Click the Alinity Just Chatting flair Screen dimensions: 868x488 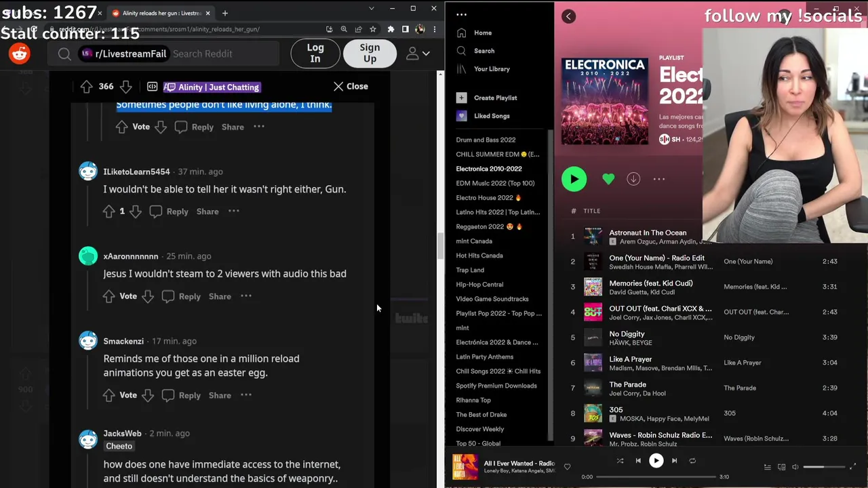point(212,87)
